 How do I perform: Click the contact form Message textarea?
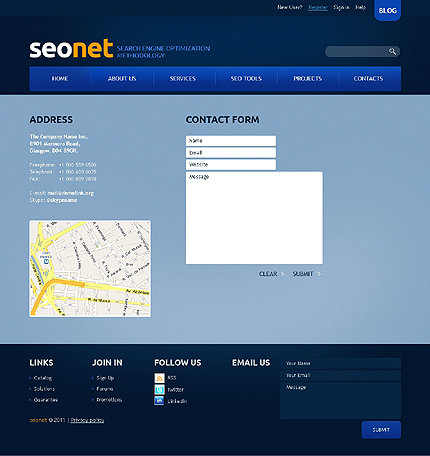[x=254, y=218]
